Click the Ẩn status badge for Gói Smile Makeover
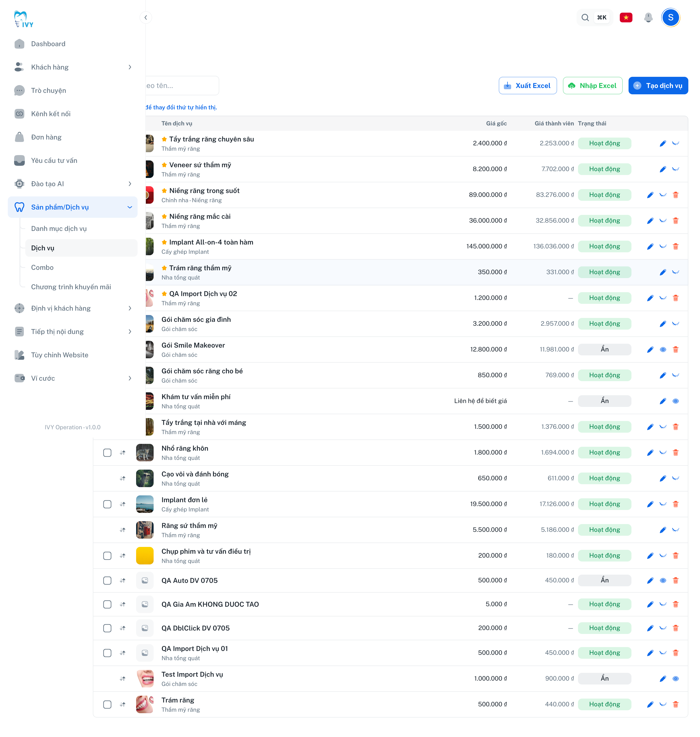This screenshot has width=700, height=737. [604, 349]
